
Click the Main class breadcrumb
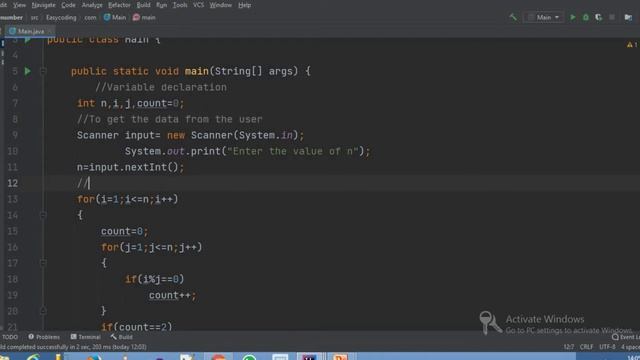[115, 18]
